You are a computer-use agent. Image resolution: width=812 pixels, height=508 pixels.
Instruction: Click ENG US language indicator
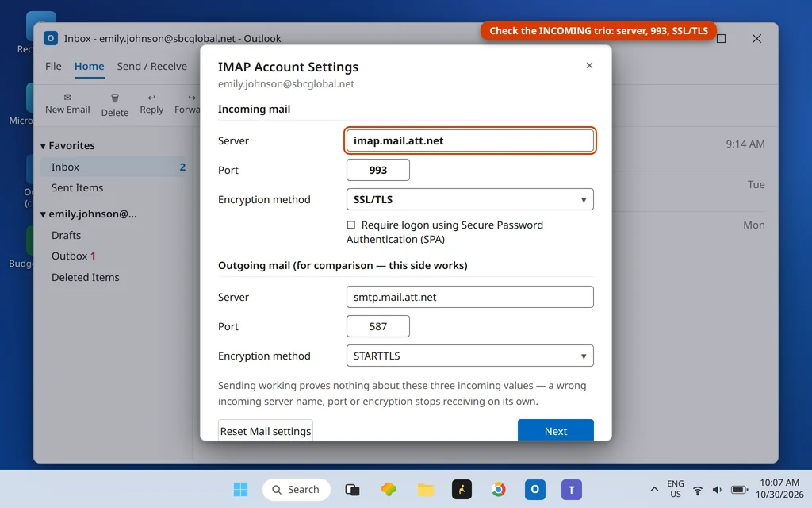pyautogui.click(x=676, y=489)
